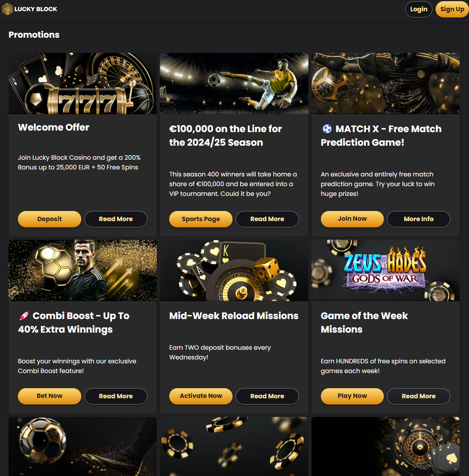This screenshot has width=469, height=476.
Task: Read more about €100,000 season promotion
Action: tap(267, 219)
